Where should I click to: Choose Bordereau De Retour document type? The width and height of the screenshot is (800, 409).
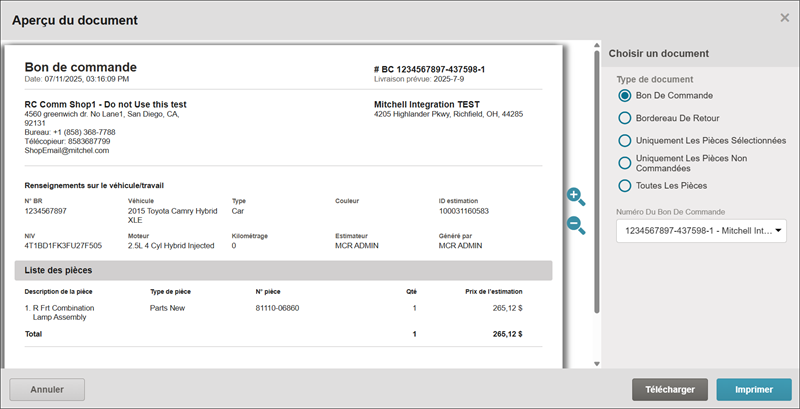625,118
